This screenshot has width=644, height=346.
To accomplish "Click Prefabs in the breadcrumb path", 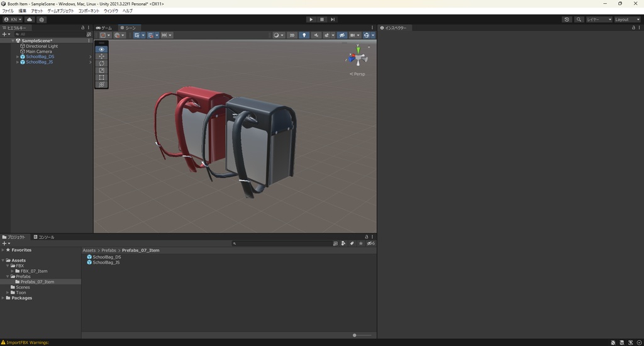I will [109, 250].
